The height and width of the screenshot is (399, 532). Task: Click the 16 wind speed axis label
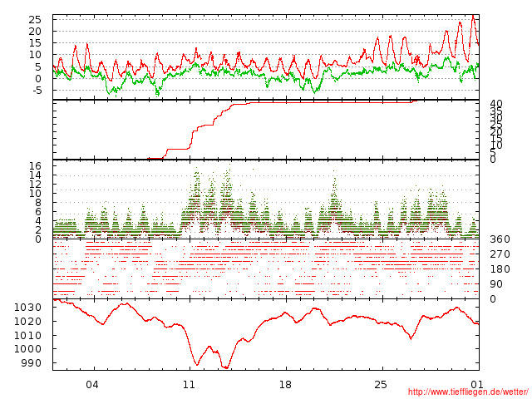[35, 166]
